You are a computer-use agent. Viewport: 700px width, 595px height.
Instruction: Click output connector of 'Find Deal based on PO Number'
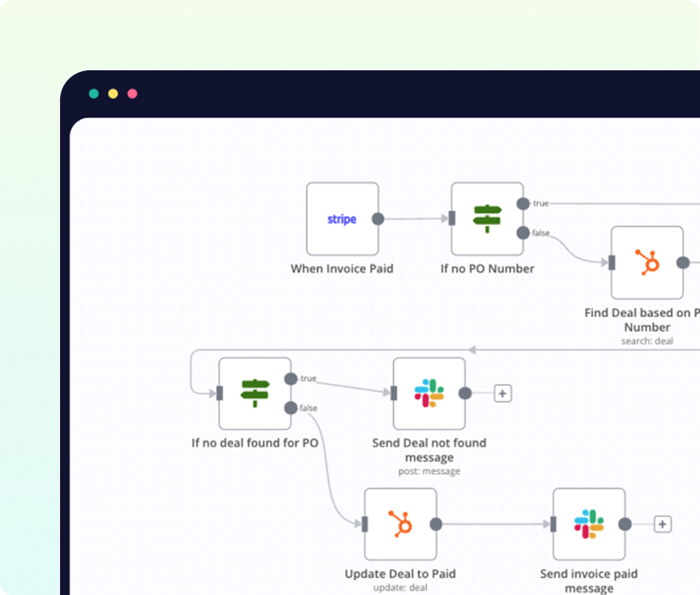(683, 262)
